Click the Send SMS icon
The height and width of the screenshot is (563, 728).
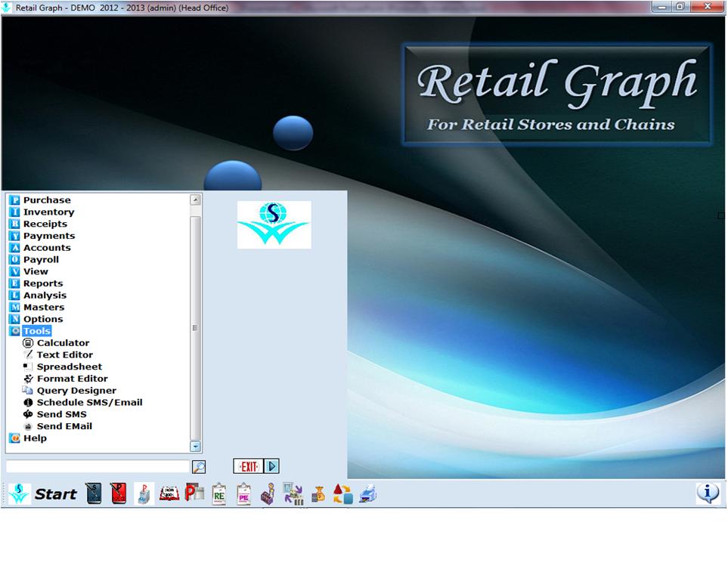click(x=28, y=414)
